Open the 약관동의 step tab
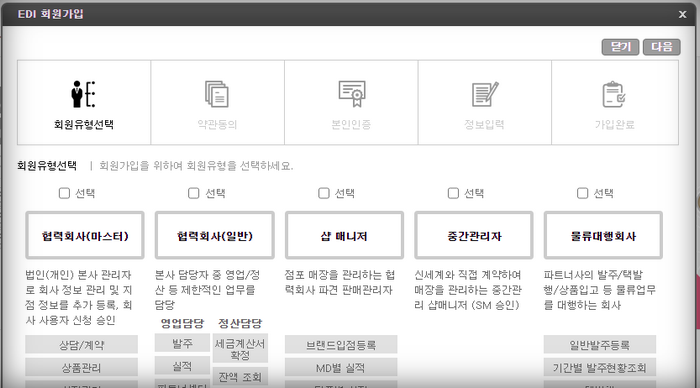The height and width of the screenshot is (388, 700). (217, 103)
